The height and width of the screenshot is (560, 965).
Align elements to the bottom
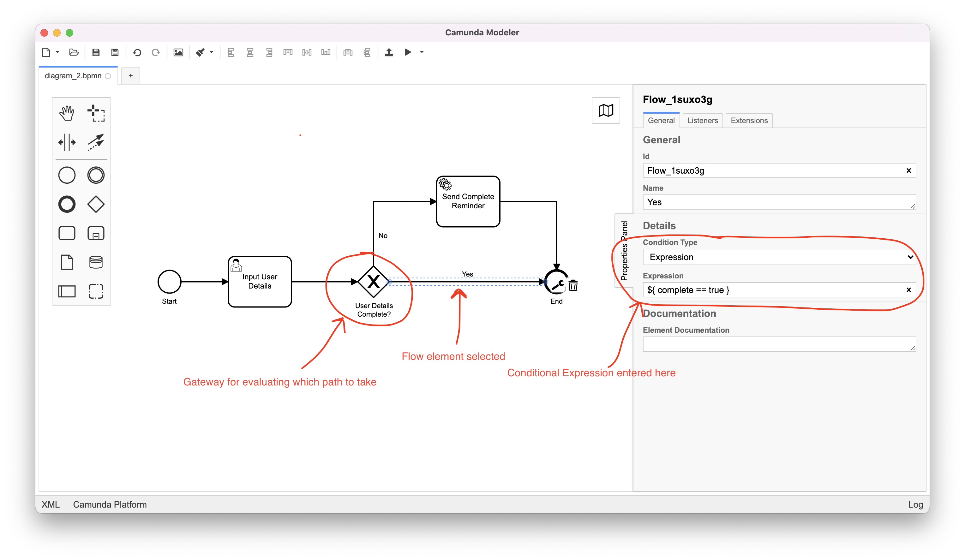[x=326, y=52]
